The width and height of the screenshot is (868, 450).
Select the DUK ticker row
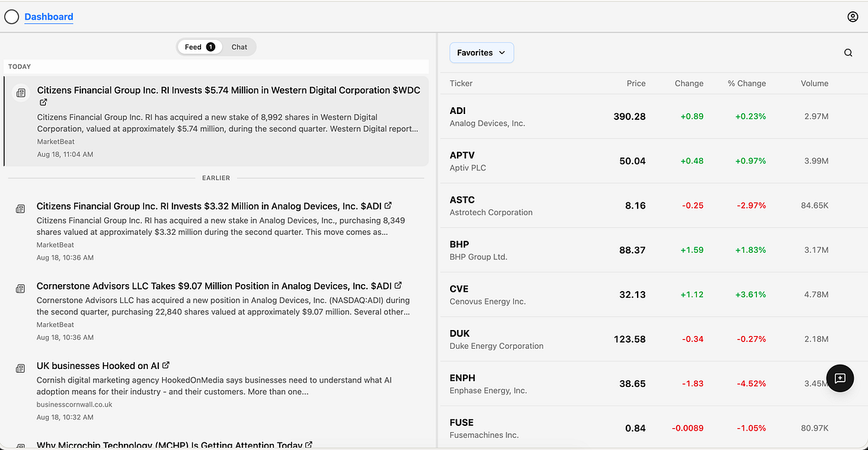(653, 339)
